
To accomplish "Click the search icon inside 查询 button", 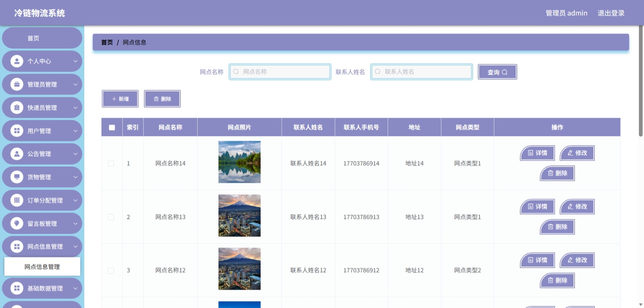I will point(504,72).
